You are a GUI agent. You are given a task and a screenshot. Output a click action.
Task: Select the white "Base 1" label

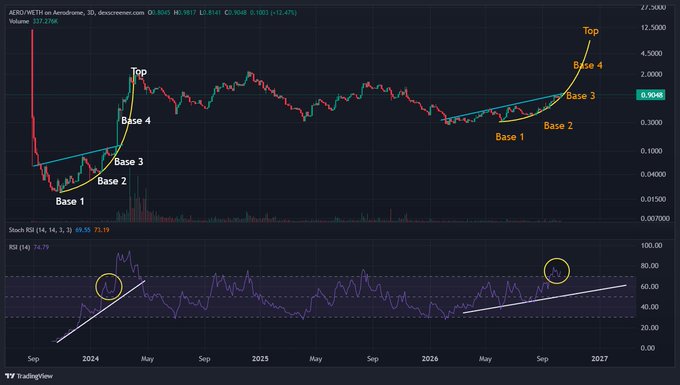click(x=70, y=202)
